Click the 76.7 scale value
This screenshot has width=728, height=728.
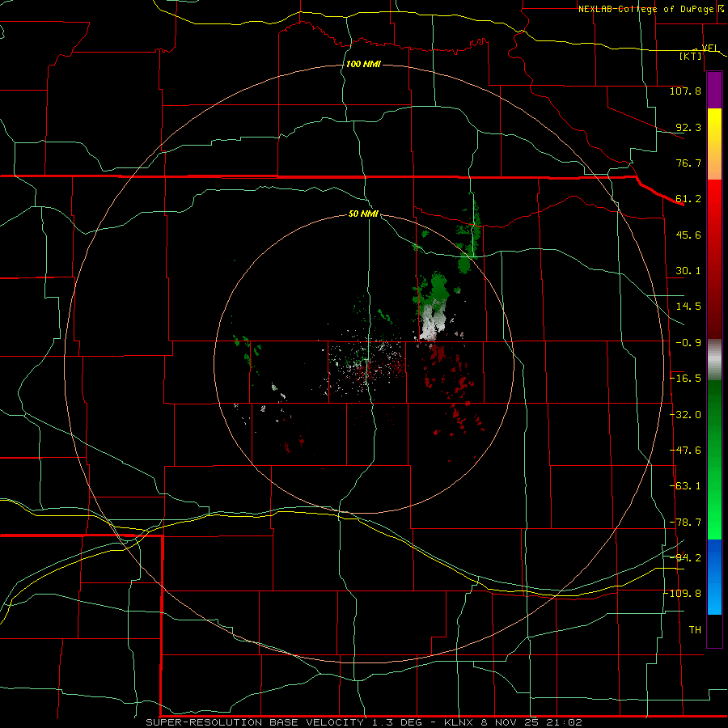point(688,163)
